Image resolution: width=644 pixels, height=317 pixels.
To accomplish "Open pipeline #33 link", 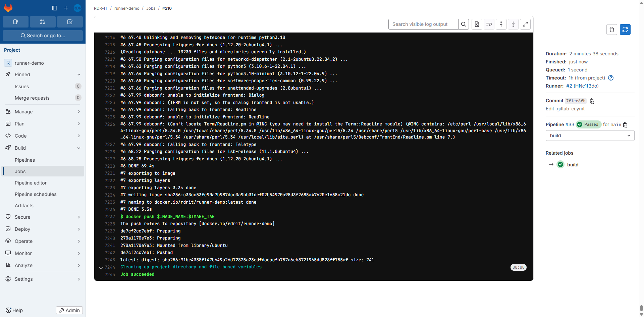I will 570,124.
